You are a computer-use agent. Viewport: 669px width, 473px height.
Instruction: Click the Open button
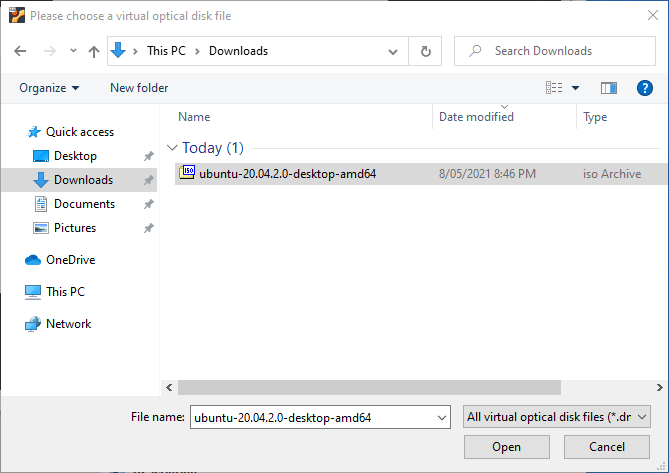pos(506,447)
